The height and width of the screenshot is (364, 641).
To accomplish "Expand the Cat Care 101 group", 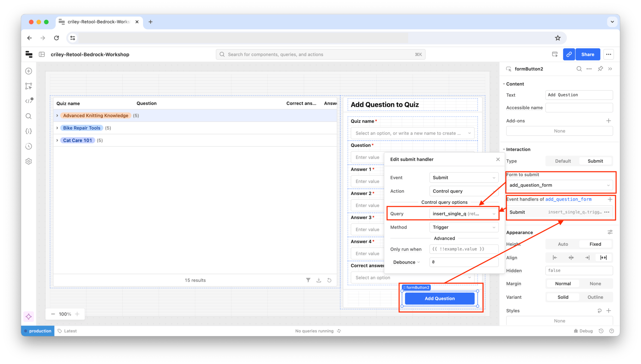I will point(57,140).
